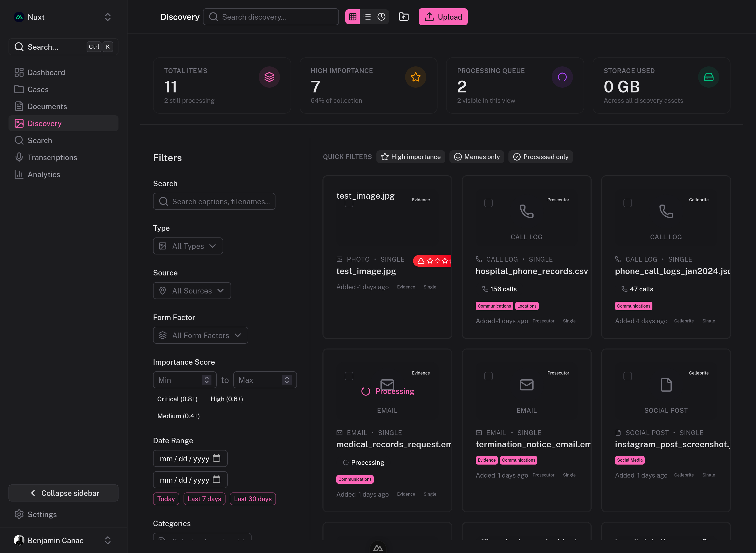Switch to grid view layout
Image resolution: width=756 pixels, height=553 pixels.
(x=352, y=17)
